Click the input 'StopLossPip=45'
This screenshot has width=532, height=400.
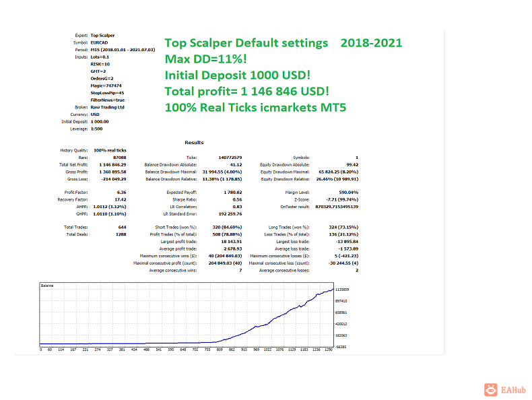pyautogui.click(x=107, y=93)
